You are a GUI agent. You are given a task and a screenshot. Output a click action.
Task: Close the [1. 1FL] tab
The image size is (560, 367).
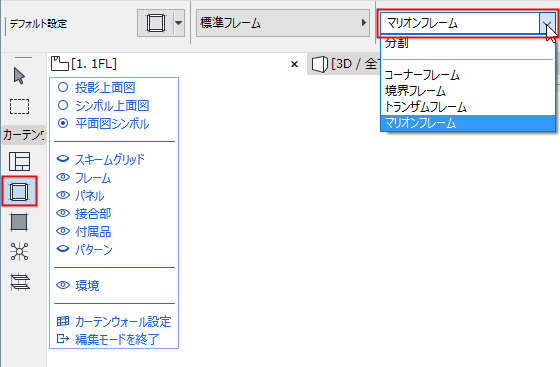pos(294,64)
